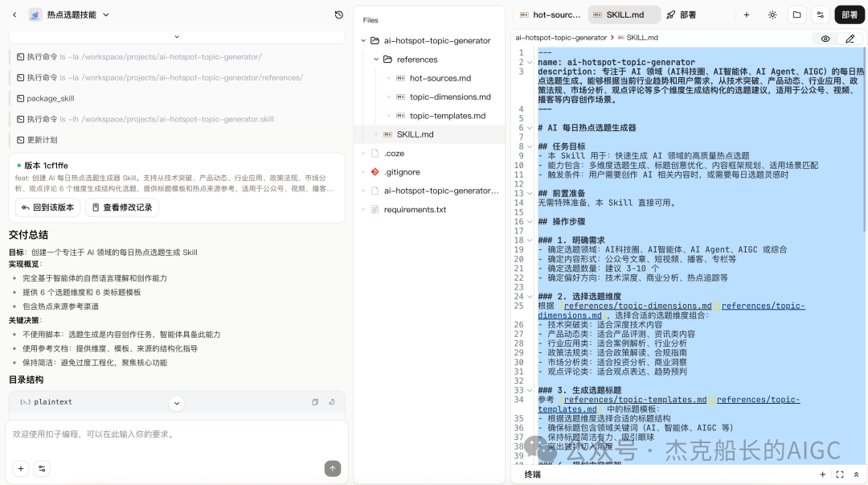Go back with the left arrow
This screenshot has width=868, height=485.
click(14, 15)
